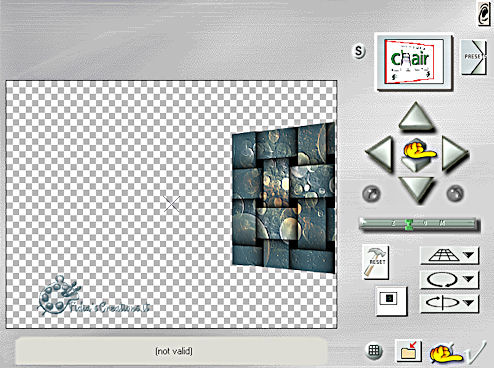Expand the circular rotate dropdown
The image size is (494, 368).
pyautogui.click(x=449, y=279)
